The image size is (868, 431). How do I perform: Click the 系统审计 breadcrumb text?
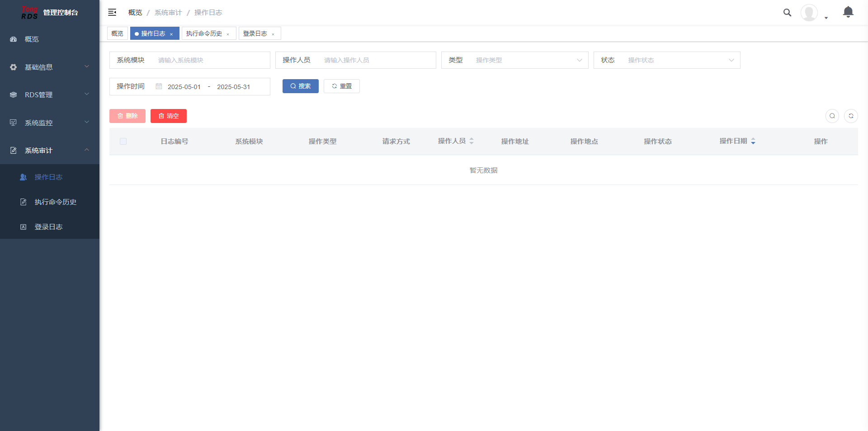168,13
